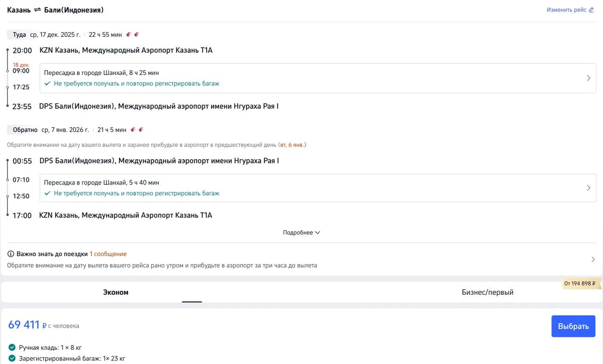Viewport: 603px width, 364px height.
Task: Open the orange 1 сообщение notice
Action: (x=108, y=254)
